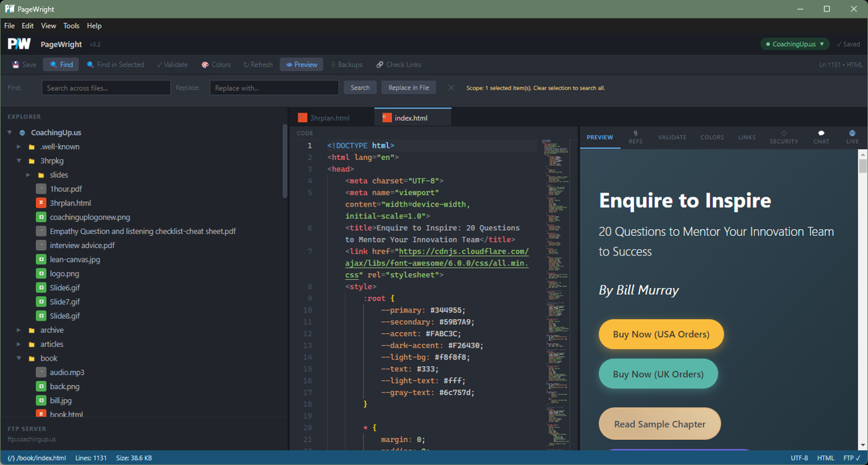Select the Refresh icon on the toolbar

pyautogui.click(x=257, y=64)
